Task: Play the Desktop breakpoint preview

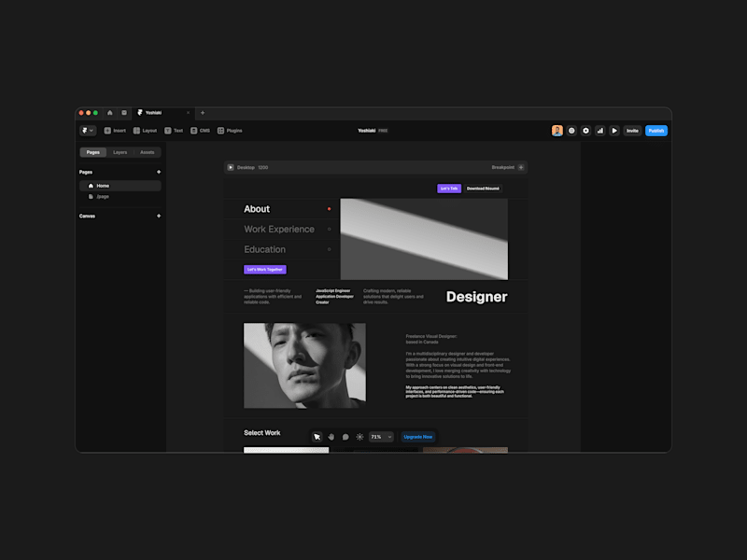Action: 231,168
